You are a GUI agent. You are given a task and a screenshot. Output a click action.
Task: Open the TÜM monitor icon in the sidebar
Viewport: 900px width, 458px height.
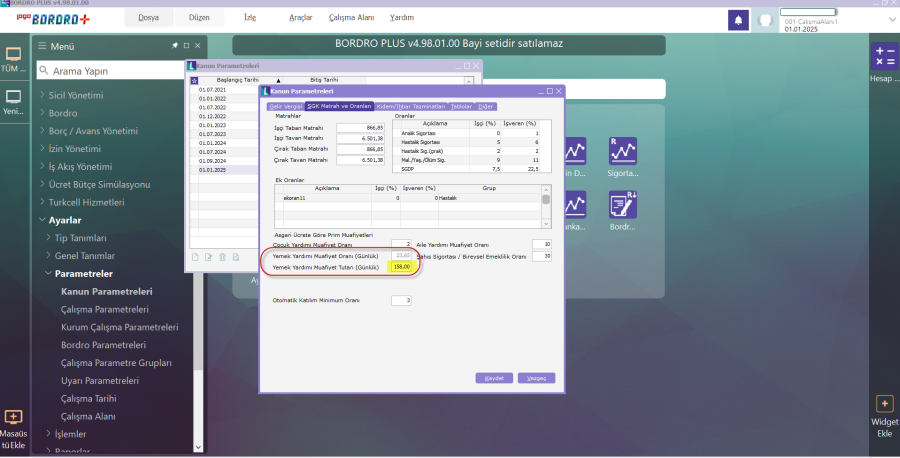(13, 55)
